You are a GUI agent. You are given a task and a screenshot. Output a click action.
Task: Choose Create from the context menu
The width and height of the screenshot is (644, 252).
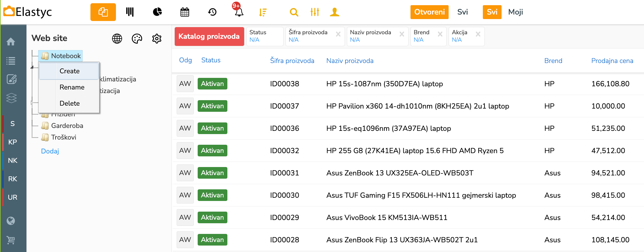coord(69,71)
